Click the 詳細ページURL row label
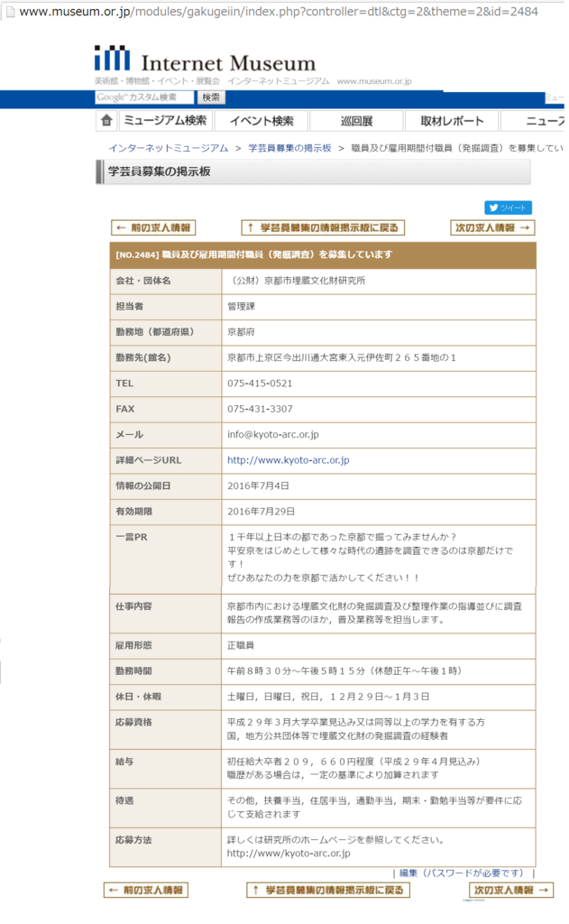This screenshot has height=924, width=569. (149, 460)
